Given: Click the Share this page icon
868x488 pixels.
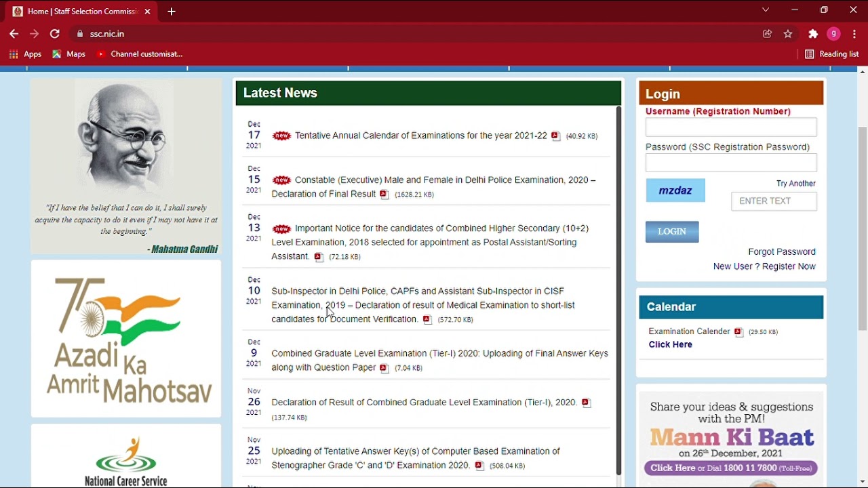Looking at the screenshot, I should click(768, 34).
